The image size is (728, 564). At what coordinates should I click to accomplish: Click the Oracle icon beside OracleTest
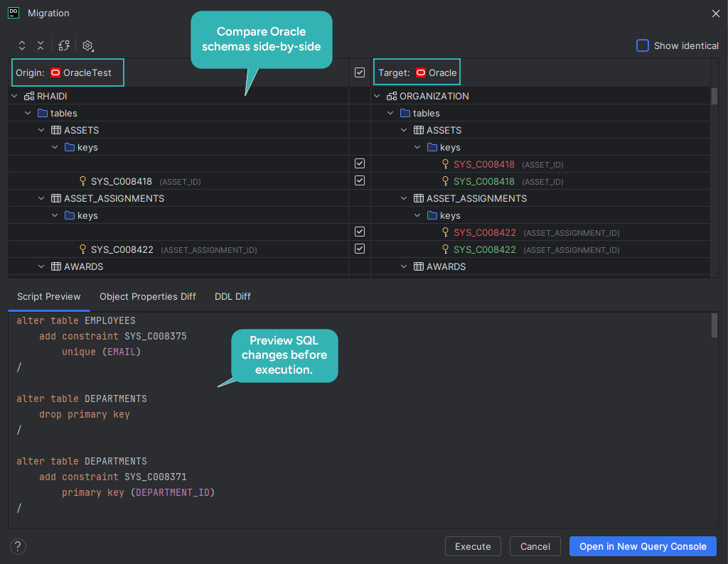(x=55, y=72)
